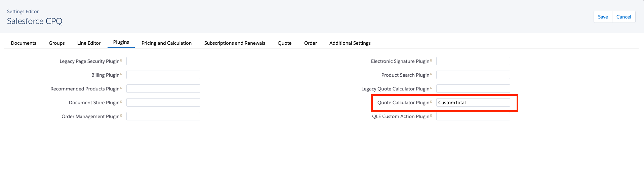Viewport: 644px width, 191px height.
Task: Switch to the Groups tab
Action: pos(57,43)
